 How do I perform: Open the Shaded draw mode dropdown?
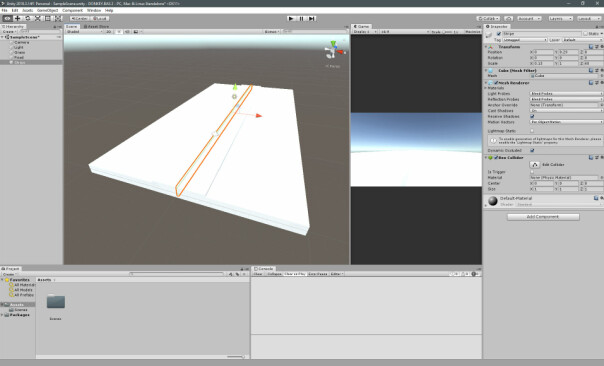(x=85, y=32)
